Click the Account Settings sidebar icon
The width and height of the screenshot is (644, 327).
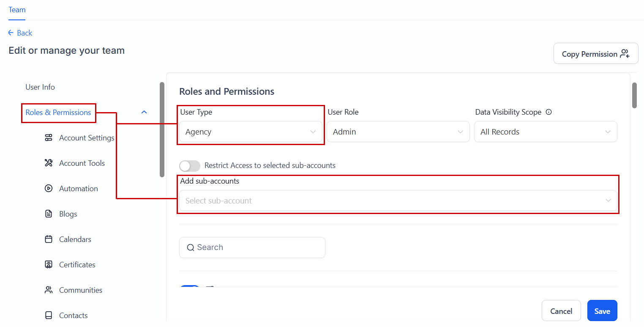pyautogui.click(x=49, y=138)
